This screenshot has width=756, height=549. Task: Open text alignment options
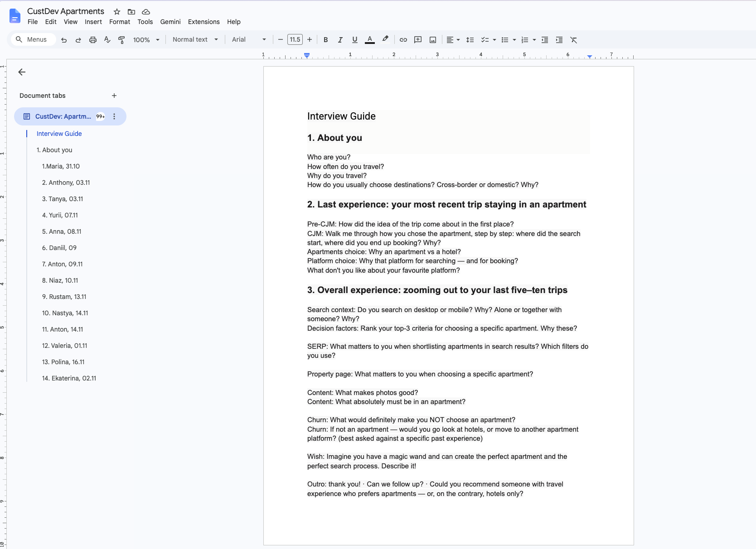tap(453, 40)
